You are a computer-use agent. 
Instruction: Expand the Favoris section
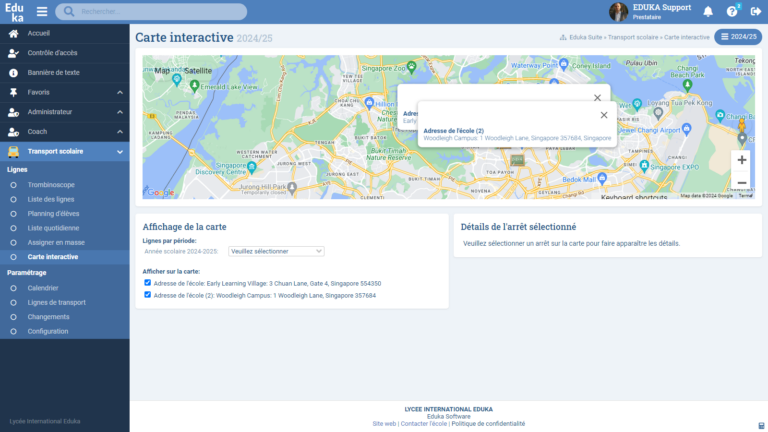[65, 92]
